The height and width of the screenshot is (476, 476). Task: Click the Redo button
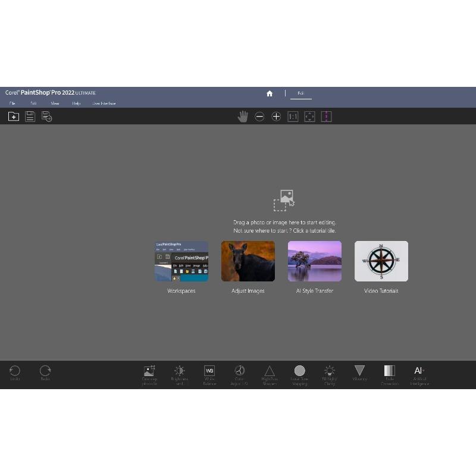pos(45,373)
